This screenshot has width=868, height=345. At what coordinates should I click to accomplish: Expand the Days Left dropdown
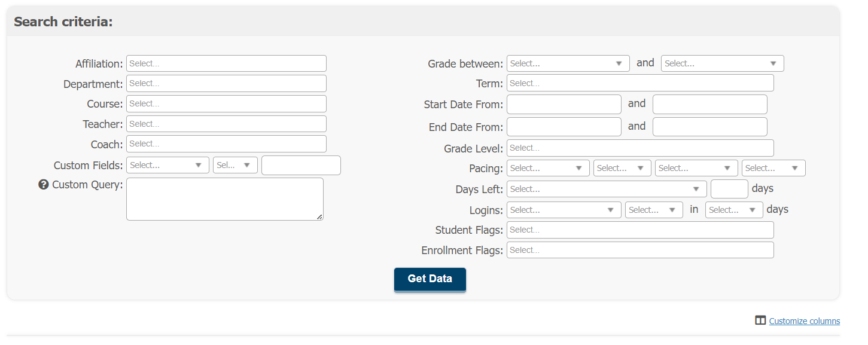pyautogui.click(x=607, y=189)
